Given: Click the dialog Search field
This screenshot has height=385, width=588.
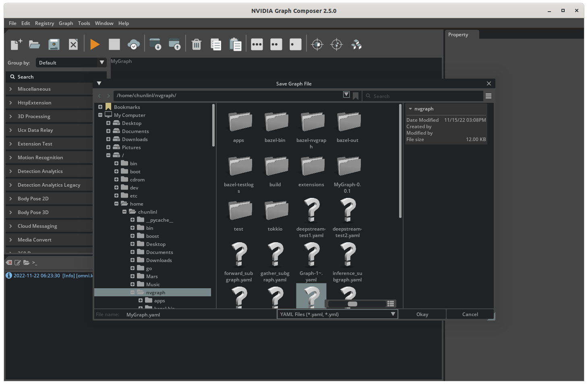Looking at the screenshot, I should coord(422,96).
